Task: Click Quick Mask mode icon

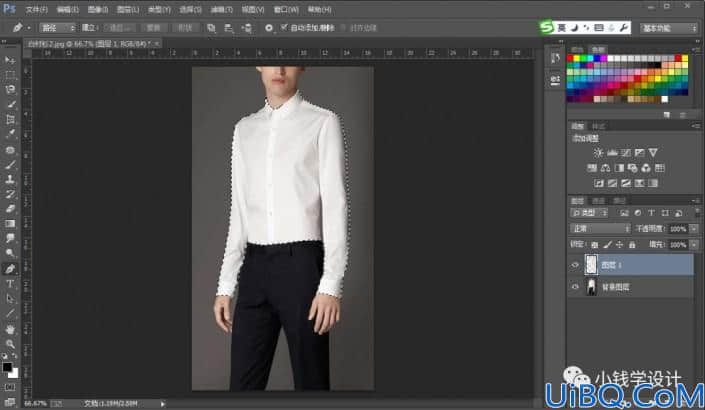Action: 10,387
